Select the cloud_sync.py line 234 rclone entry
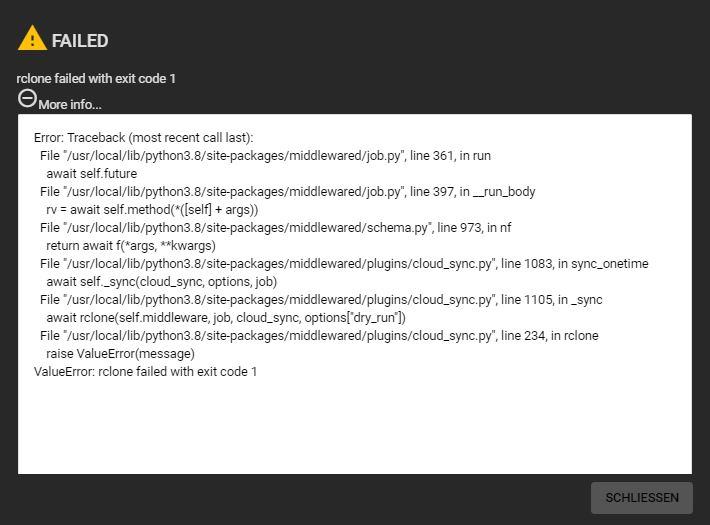710x525 pixels. coord(319,336)
